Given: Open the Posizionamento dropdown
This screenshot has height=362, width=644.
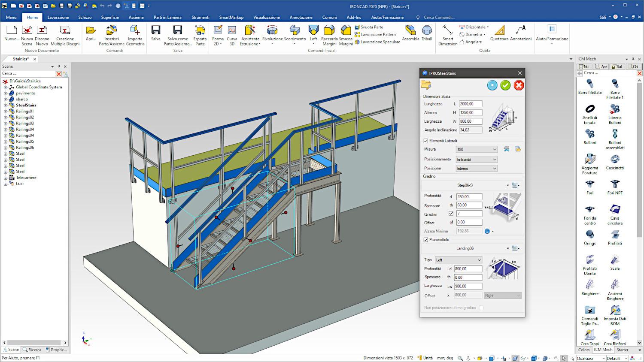Looking at the screenshot, I should 476,160.
